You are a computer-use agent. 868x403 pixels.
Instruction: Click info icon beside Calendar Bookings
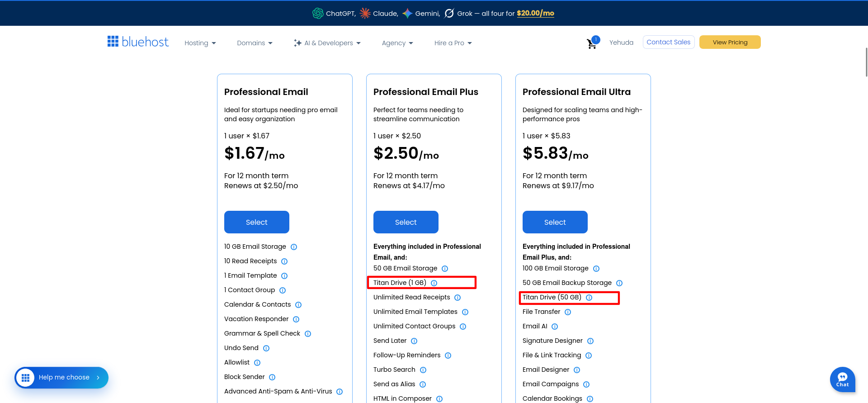590,399
